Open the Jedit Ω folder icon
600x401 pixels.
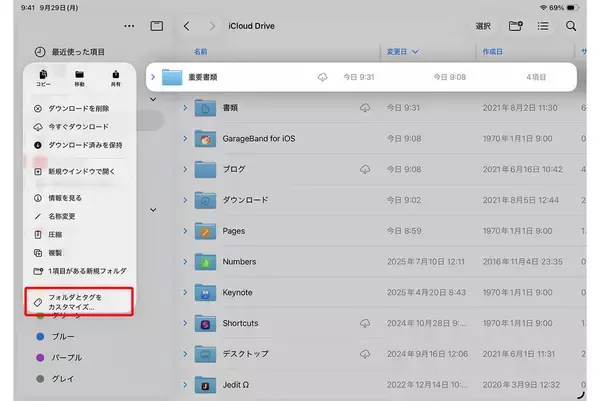(205, 385)
